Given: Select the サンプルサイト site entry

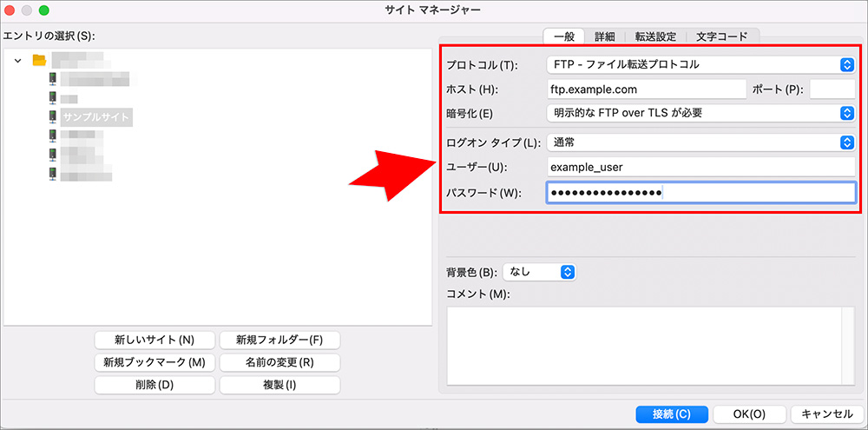Looking at the screenshot, I should (x=95, y=117).
